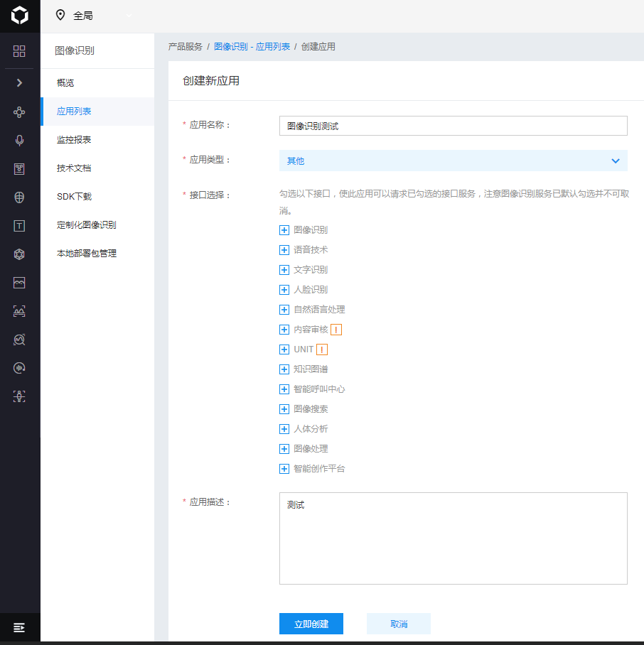Expand the UNIT interface group
644x645 pixels.
[x=284, y=349]
